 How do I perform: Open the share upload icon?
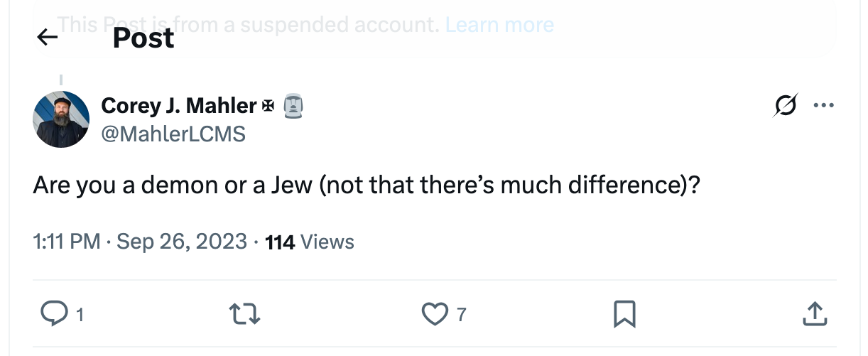(815, 313)
